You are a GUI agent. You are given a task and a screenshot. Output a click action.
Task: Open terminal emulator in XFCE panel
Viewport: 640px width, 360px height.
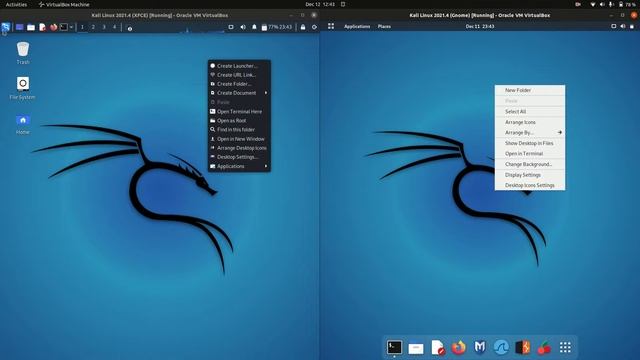pos(64,27)
